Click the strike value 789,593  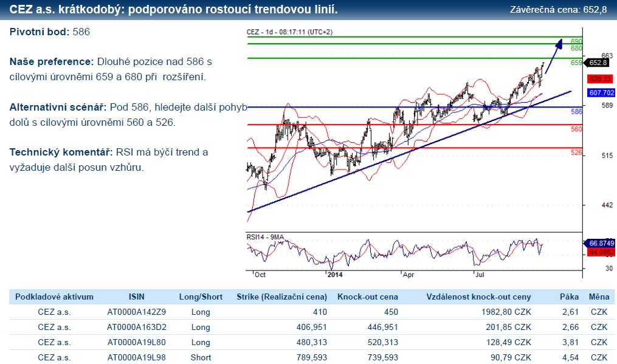tap(312, 358)
